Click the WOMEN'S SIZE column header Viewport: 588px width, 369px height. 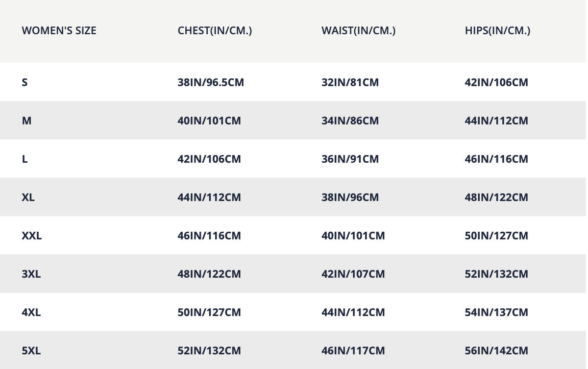point(59,30)
